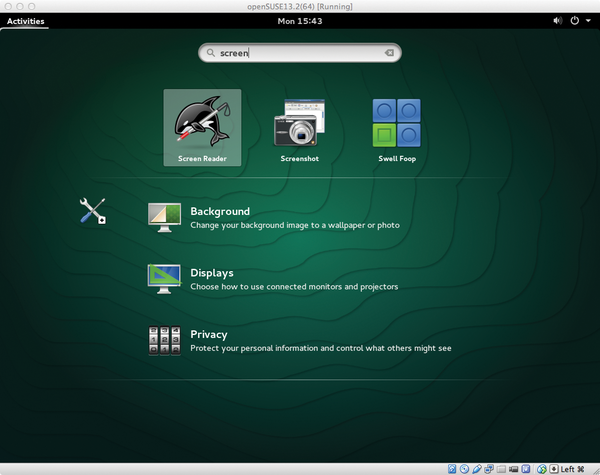The height and width of the screenshot is (475, 600).
Task: Click the "Left ⌘" host key indicator
Action: click(x=572, y=469)
